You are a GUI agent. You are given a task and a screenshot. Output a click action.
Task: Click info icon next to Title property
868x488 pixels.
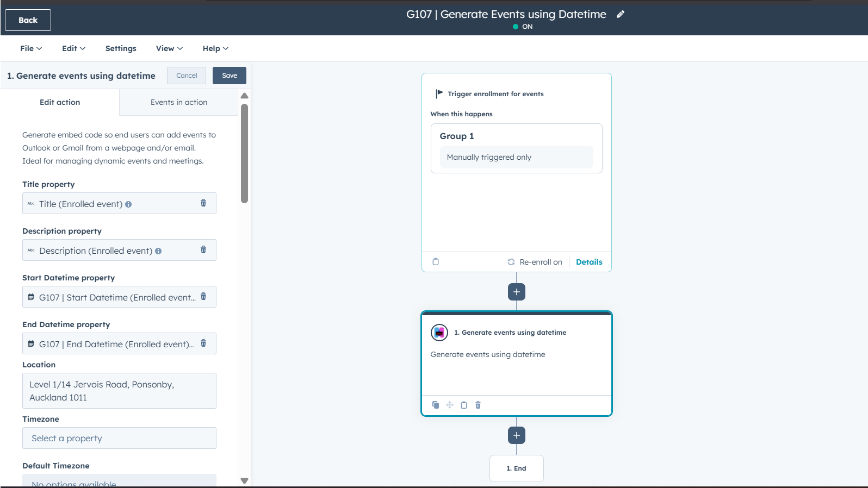coord(128,204)
